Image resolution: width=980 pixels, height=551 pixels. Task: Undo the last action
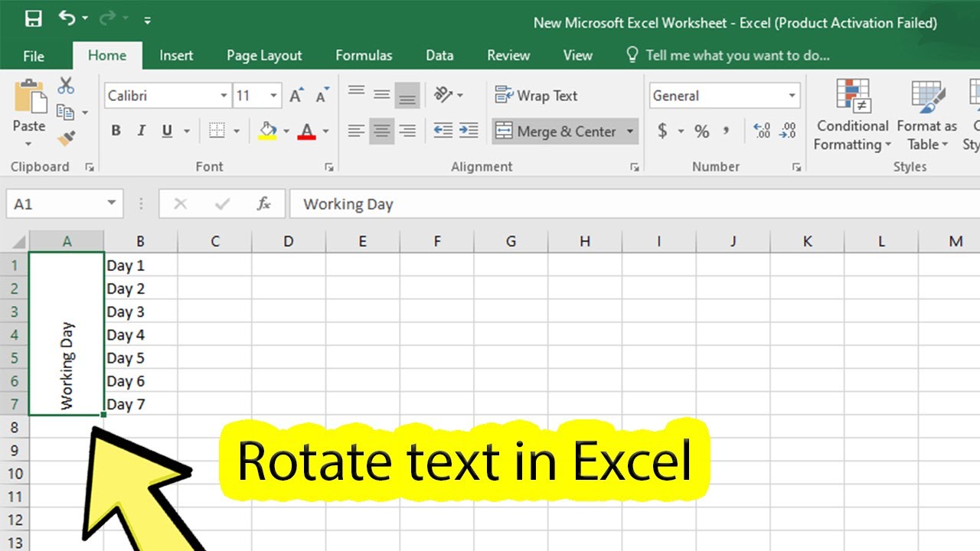pyautogui.click(x=67, y=18)
